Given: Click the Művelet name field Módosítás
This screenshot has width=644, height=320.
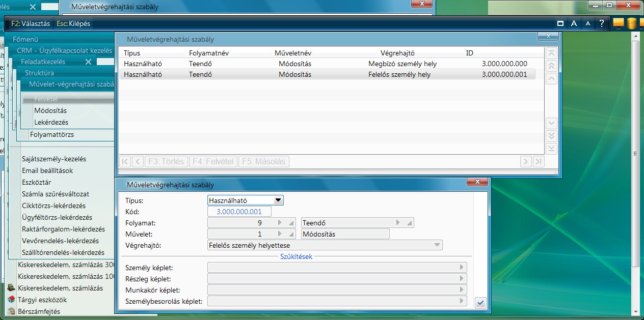Looking at the screenshot, I should tap(345, 234).
